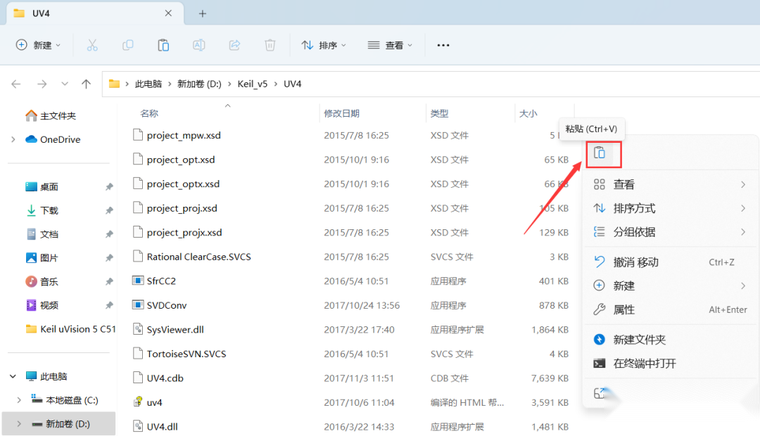Click the Copy icon in toolbar

(127, 45)
